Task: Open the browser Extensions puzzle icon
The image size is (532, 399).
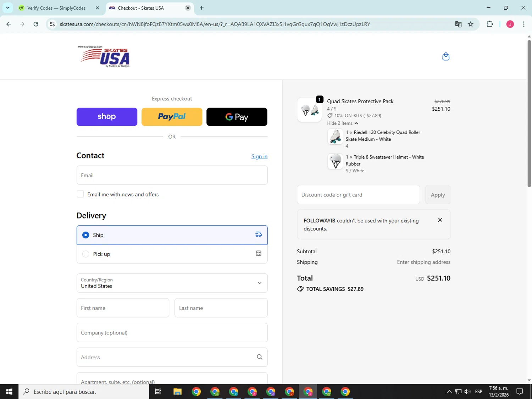Action: [490, 24]
